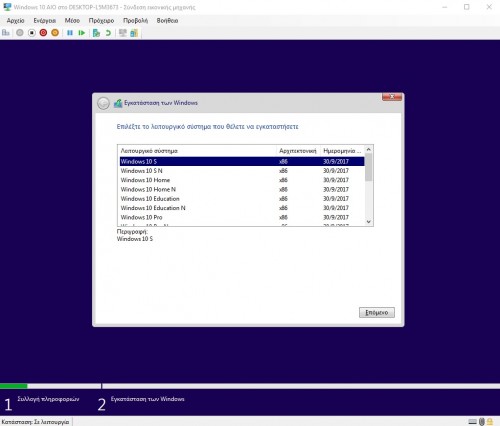
Task: Pause the virtual machine
Action: coord(70,33)
